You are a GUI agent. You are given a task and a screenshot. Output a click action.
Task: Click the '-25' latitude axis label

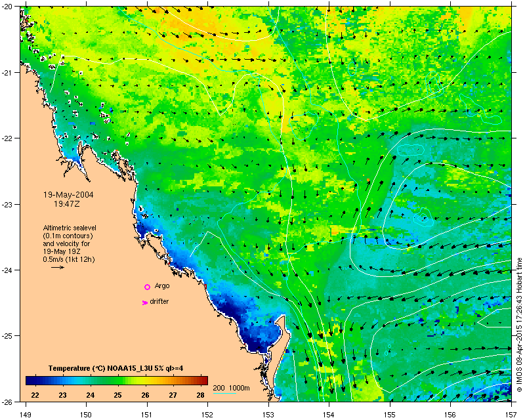[7, 336]
